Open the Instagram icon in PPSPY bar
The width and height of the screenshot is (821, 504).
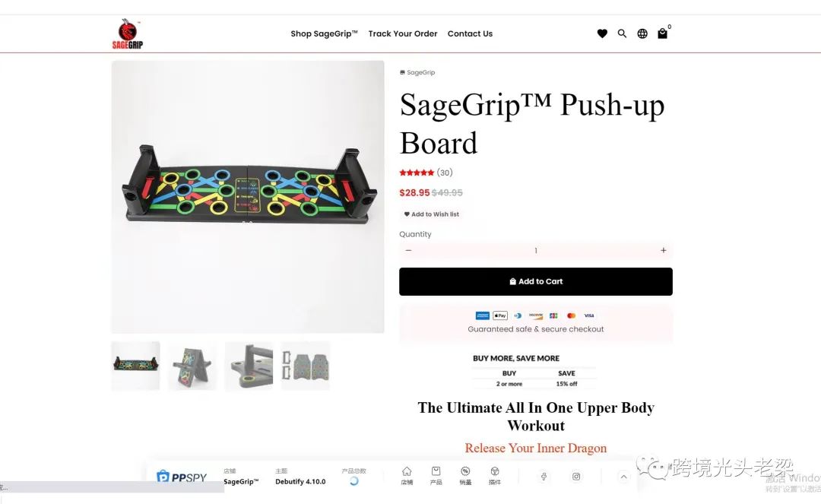tap(576, 477)
